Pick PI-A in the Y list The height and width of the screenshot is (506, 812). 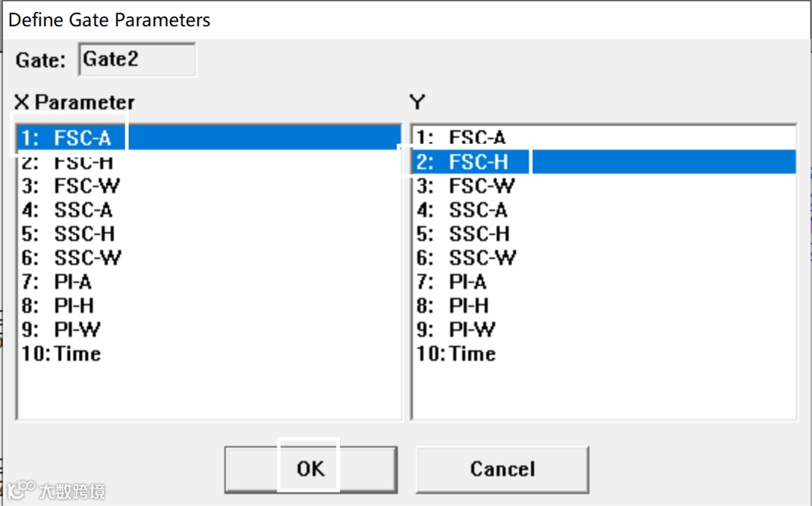click(468, 282)
